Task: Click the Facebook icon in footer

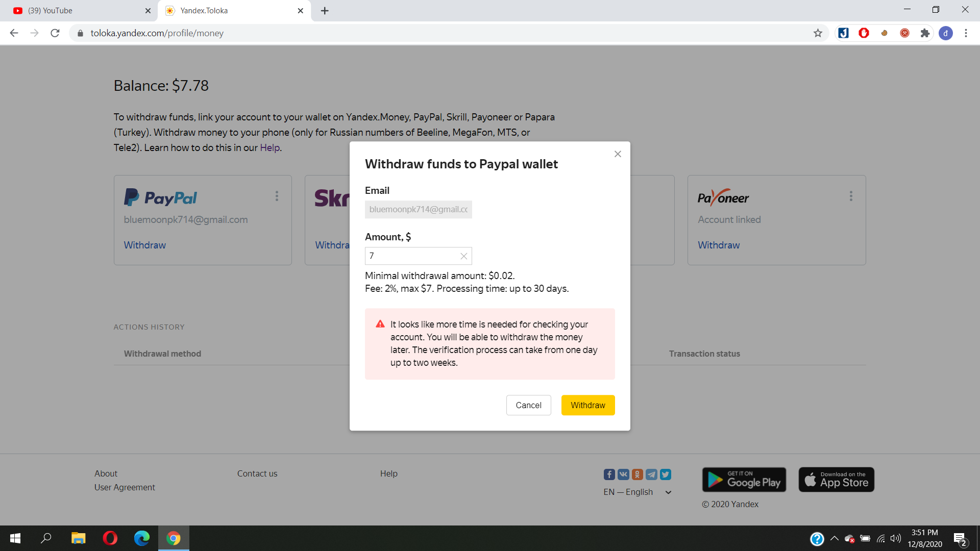Action: point(609,474)
